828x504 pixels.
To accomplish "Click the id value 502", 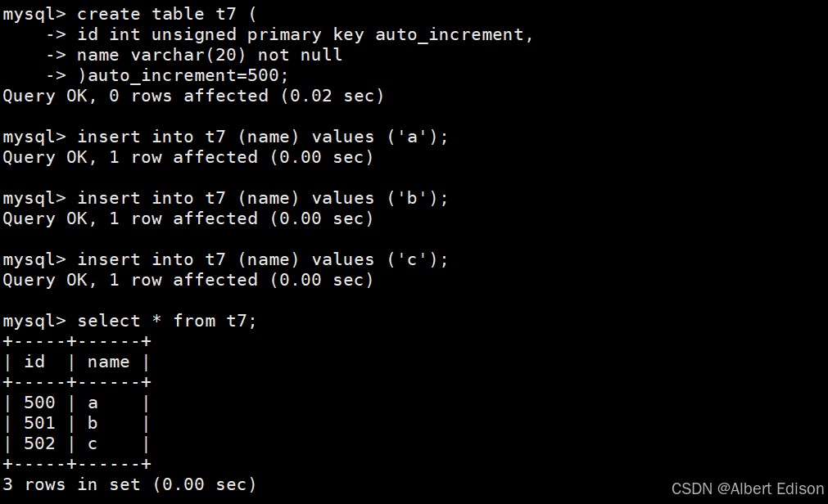I will click(40, 443).
